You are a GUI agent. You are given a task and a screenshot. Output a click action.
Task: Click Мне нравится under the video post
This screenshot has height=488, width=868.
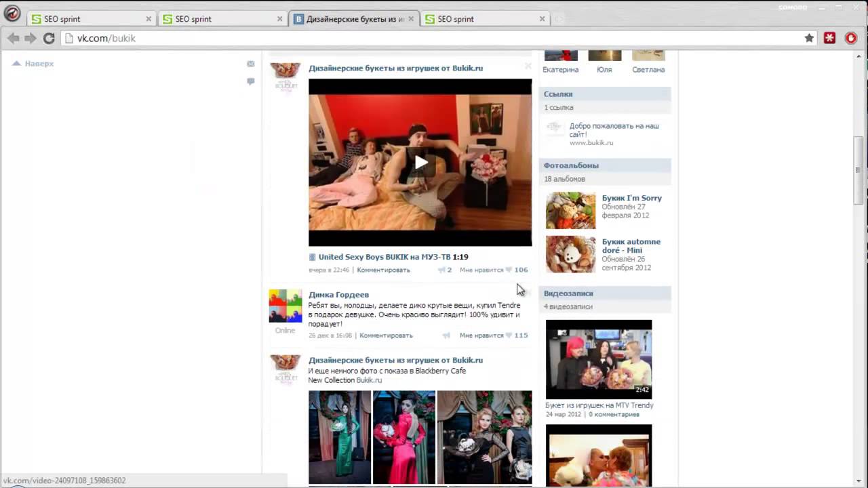[x=481, y=270]
